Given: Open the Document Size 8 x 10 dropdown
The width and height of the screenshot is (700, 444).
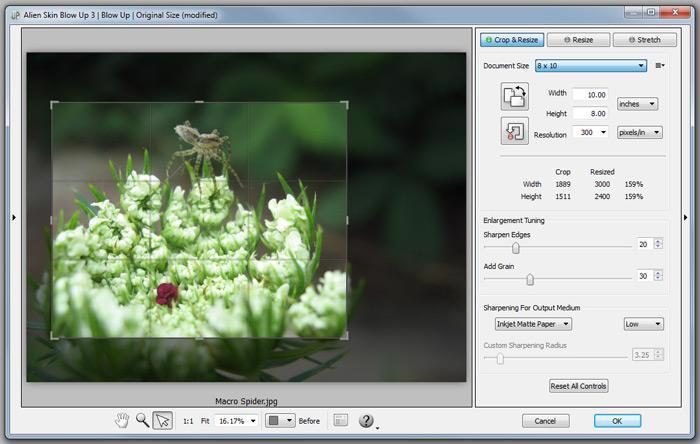Looking at the screenshot, I should coord(590,66).
